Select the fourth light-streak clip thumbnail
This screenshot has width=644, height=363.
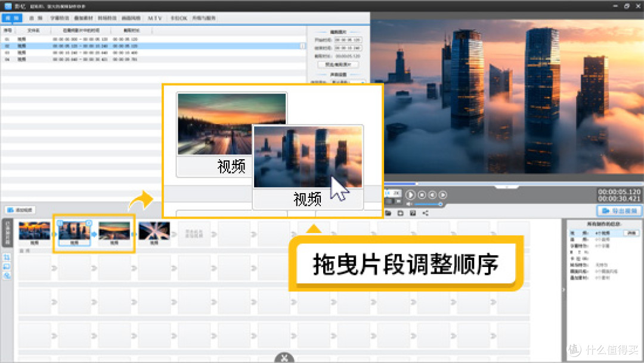(x=154, y=231)
